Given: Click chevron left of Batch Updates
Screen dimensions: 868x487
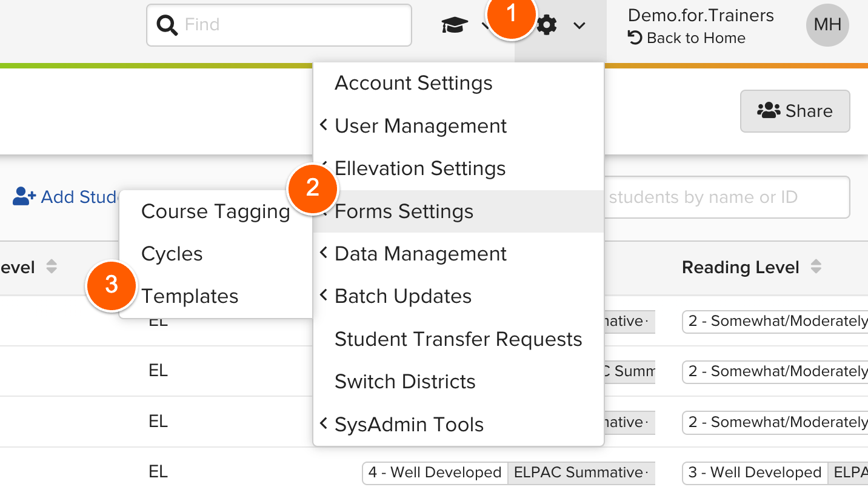Looking at the screenshot, I should pyautogui.click(x=324, y=296).
